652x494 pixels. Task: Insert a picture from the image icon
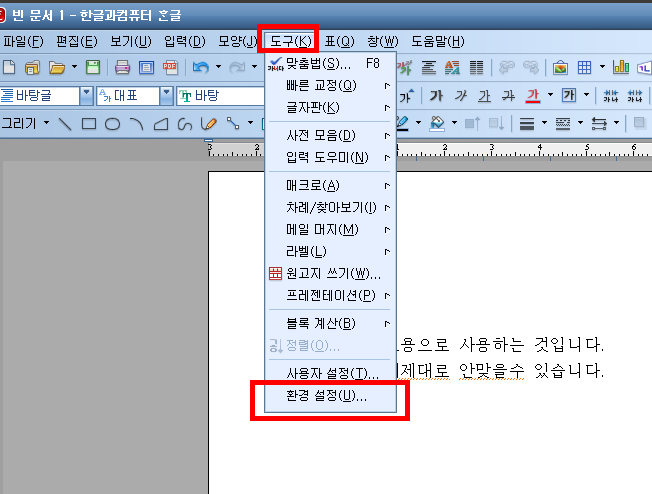[x=561, y=67]
